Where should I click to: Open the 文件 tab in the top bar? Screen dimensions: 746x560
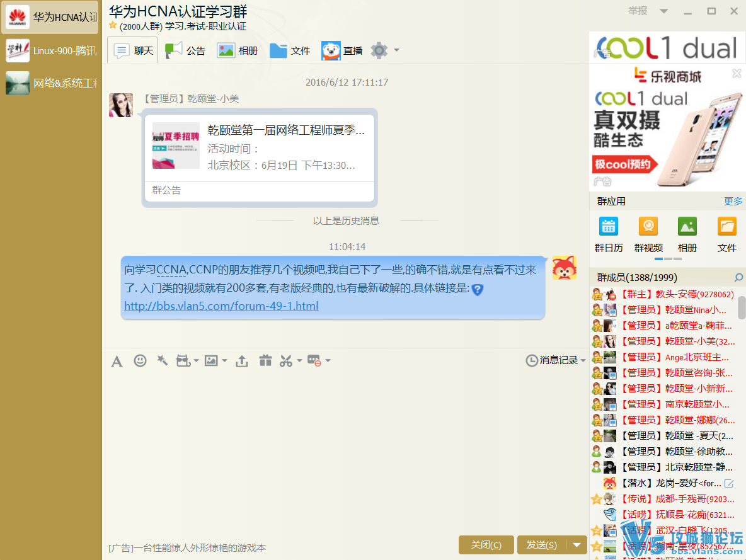[x=289, y=50]
